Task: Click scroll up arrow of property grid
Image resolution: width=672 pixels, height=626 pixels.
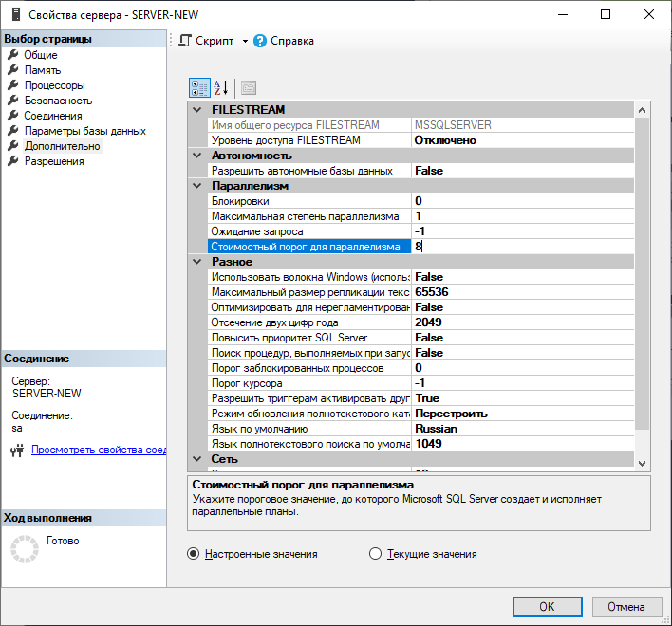Action: [x=642, y=110]
